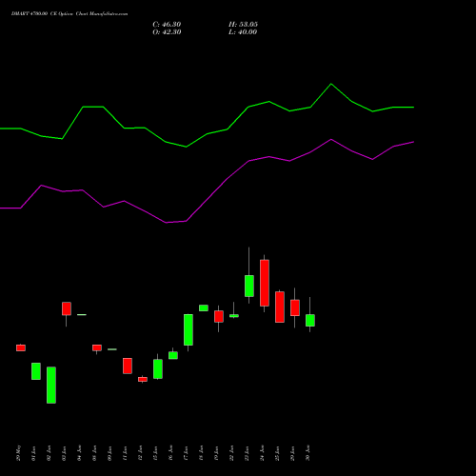This screenshot has height=476, width=476.
Task: Select the tall red candle for 24 Jun
Action: [265, 283]
